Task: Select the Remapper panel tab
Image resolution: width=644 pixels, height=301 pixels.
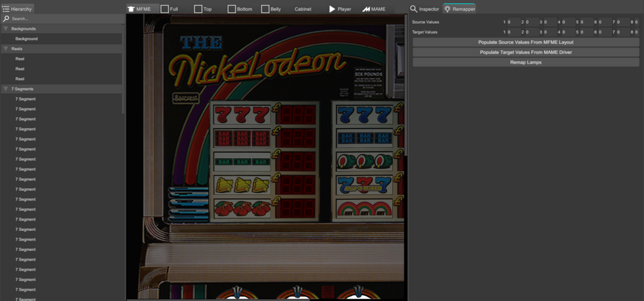Action: coord(460,8)
